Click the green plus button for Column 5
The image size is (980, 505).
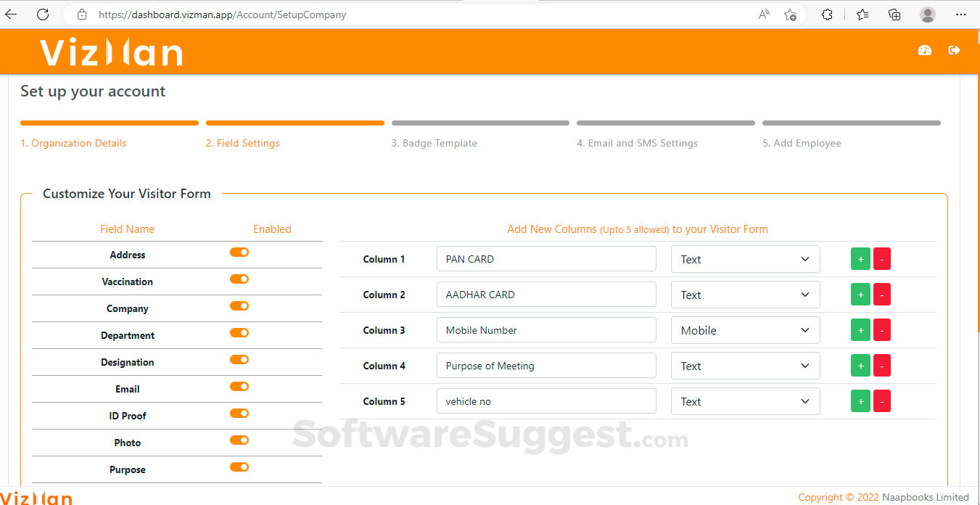[860, 401]
